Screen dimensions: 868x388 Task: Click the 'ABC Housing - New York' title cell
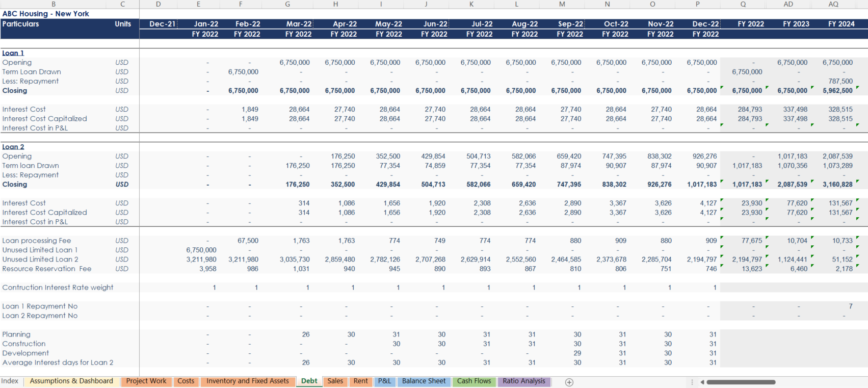[46, 14]
